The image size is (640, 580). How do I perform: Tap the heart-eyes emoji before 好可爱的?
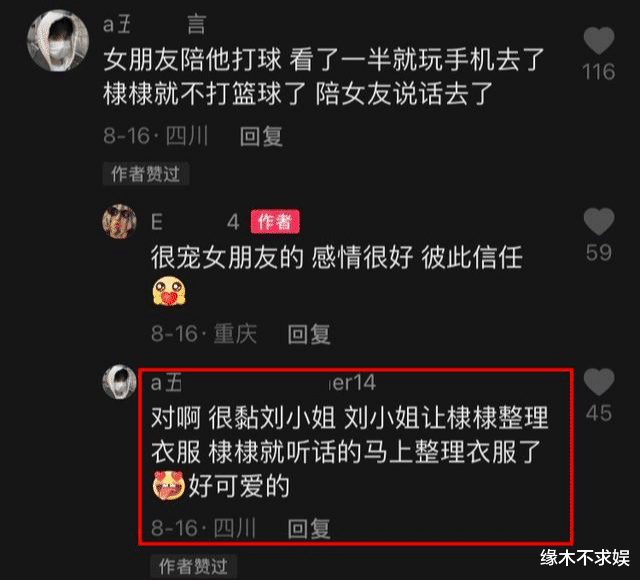pos(169,485)
